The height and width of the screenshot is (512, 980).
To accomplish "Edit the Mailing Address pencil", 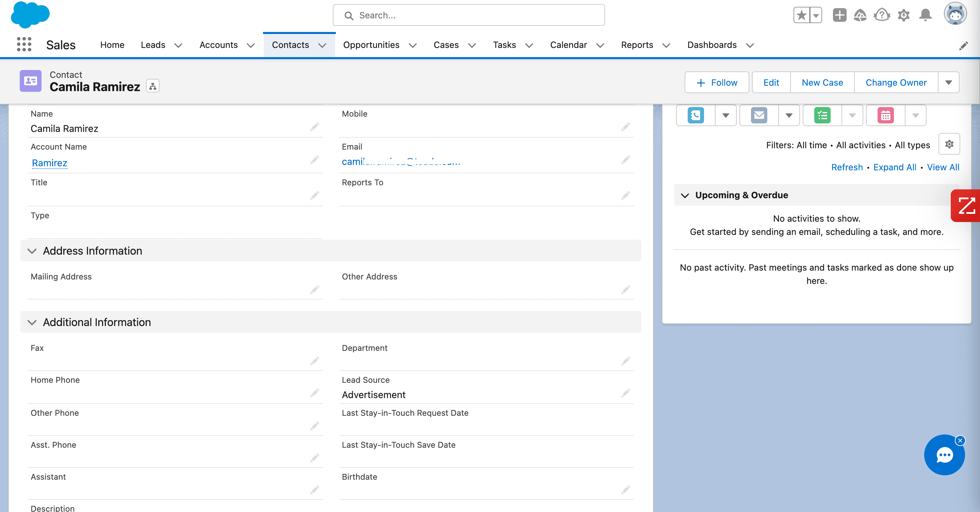I will [x=314, y=290].
